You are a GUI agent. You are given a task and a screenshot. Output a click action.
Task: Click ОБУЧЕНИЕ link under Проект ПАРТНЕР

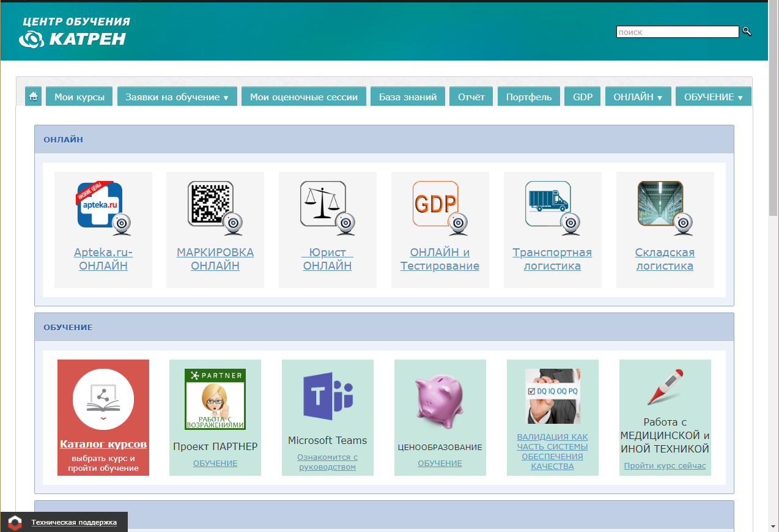click(215, 464)
